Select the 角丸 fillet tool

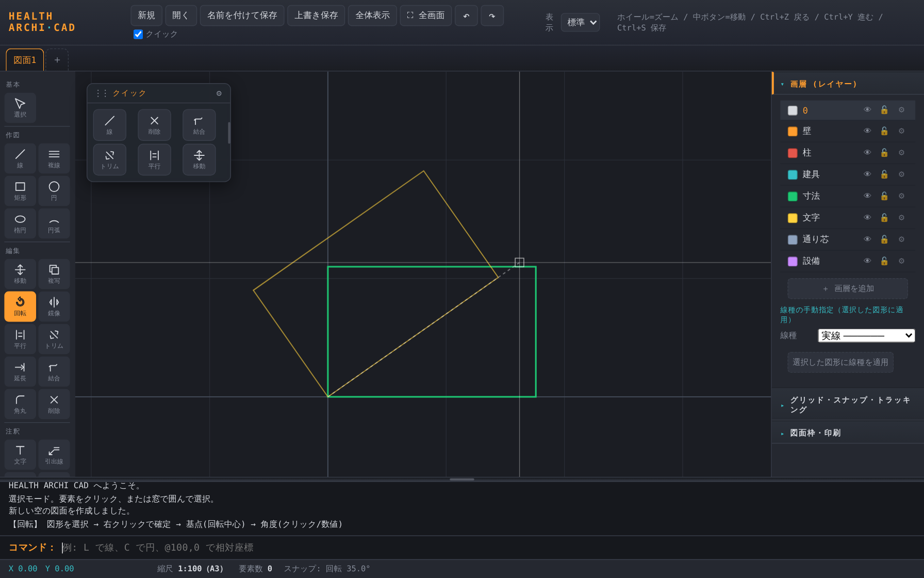tap(20, 404)
